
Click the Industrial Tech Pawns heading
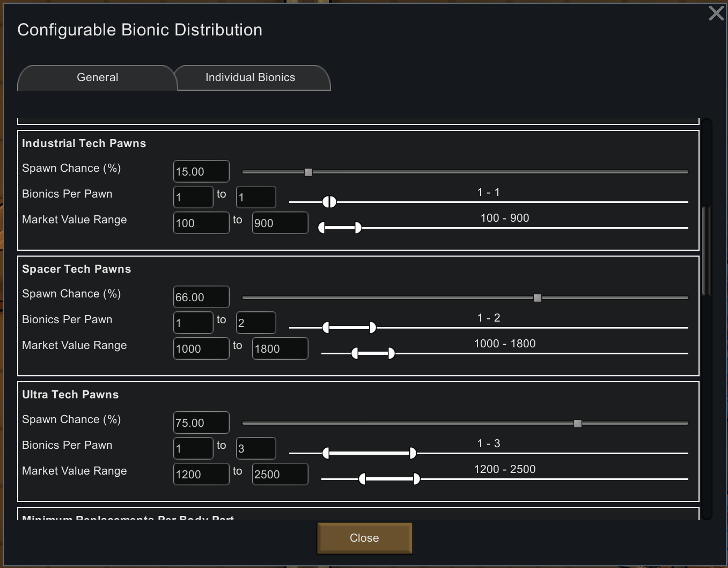point(84,143)
